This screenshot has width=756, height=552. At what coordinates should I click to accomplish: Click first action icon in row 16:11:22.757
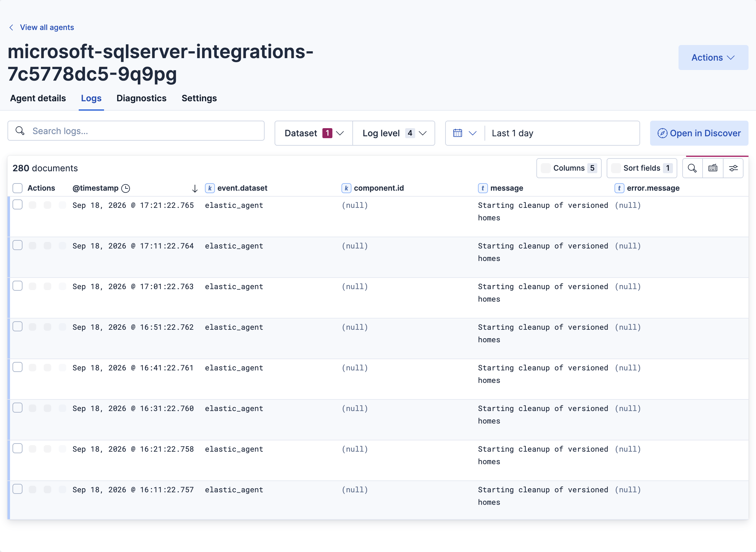click(32, 489)
